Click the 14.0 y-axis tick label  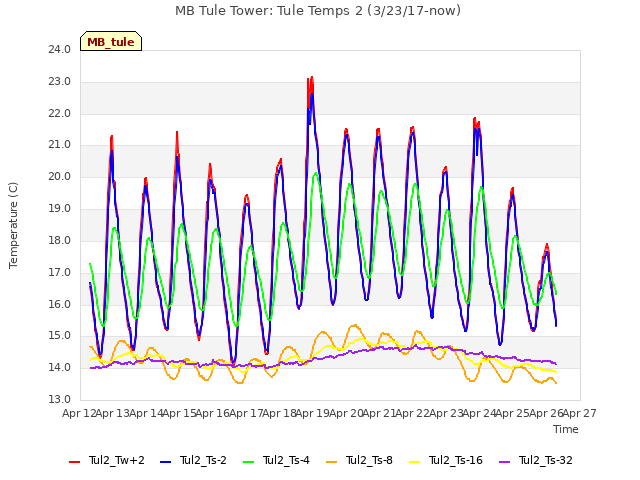point(60,367)
